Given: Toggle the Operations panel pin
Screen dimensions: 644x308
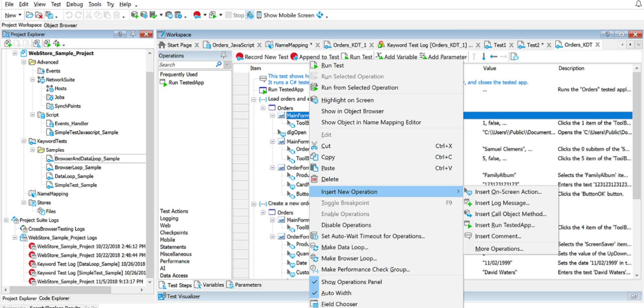Looking at the screenshot, I should pyautogui.click(x=223, y=55).
